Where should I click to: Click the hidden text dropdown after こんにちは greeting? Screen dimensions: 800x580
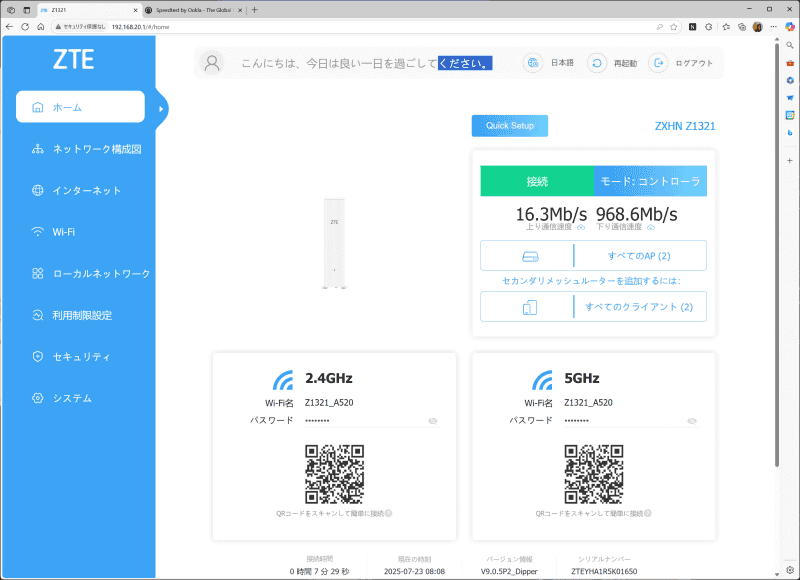(x=466, y=63)
